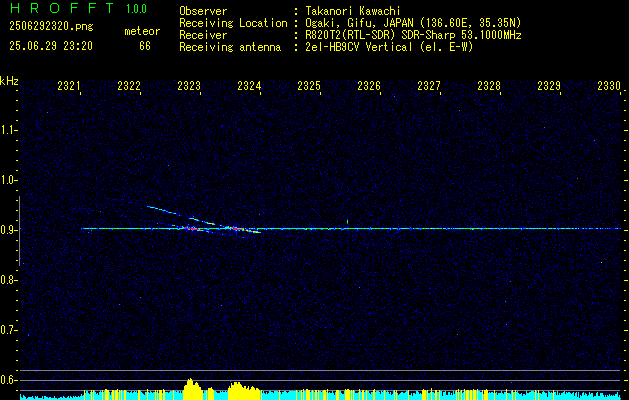Viewport: 629px width, 400px height.
Task: Click the 'Receiving Location' field label
Action: click(233, 23)
